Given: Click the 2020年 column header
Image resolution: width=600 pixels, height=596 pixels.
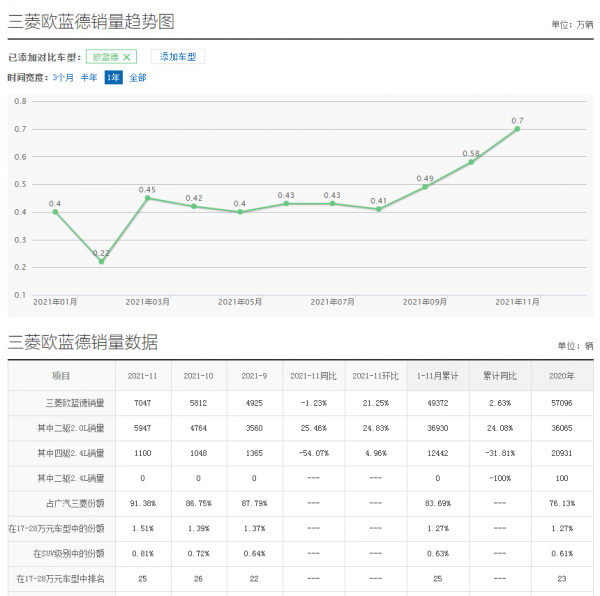Looking at the screenshot, I should point(562,376).
